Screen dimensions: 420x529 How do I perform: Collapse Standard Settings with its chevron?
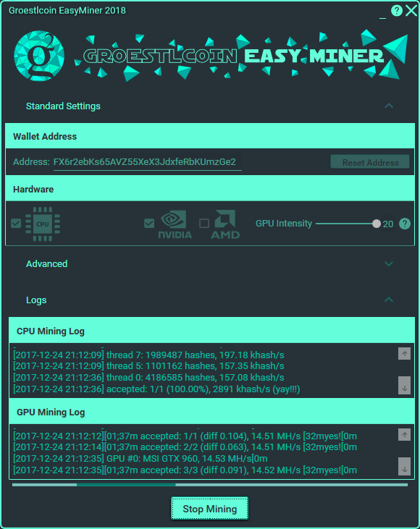click(x=389, y=106)
